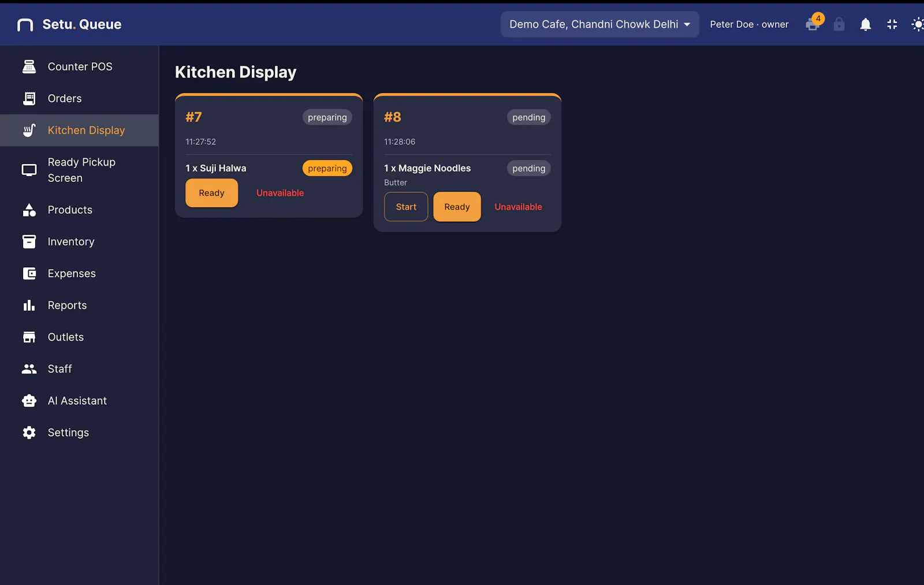Click the AI Assistant robot icon

[29, 400]
